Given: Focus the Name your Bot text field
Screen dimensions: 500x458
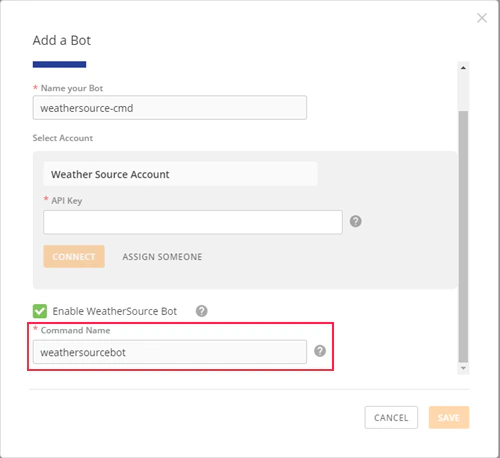Looking at the screenshot, I should click(x=170, y=108).
